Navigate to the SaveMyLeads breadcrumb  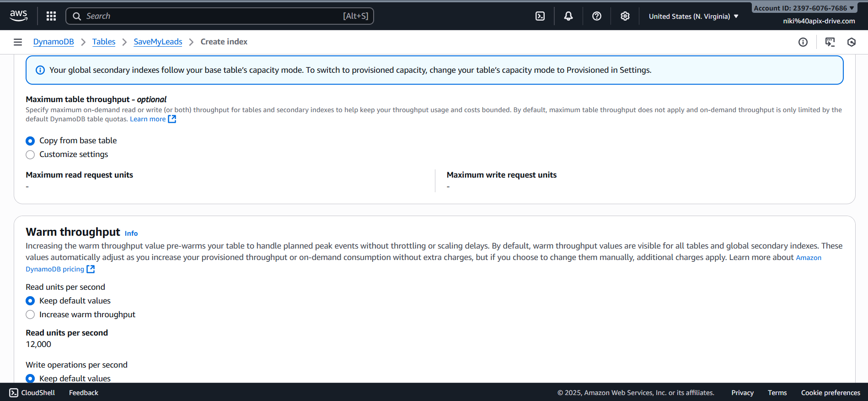pos(158,42)
